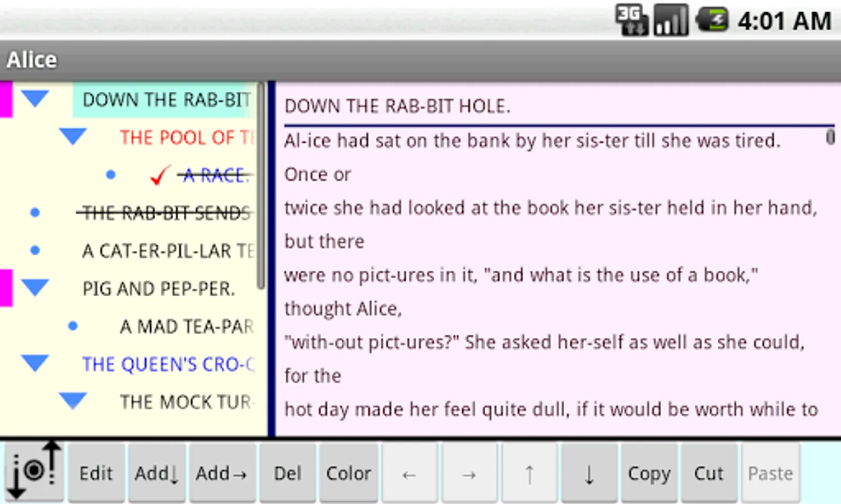Collapse THE POOL OF node
This screenshot has width=841, height=504.
[x=73, y=136]
